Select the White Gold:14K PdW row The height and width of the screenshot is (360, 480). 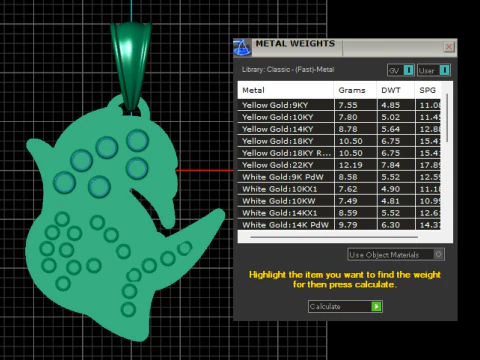point(339,225)
